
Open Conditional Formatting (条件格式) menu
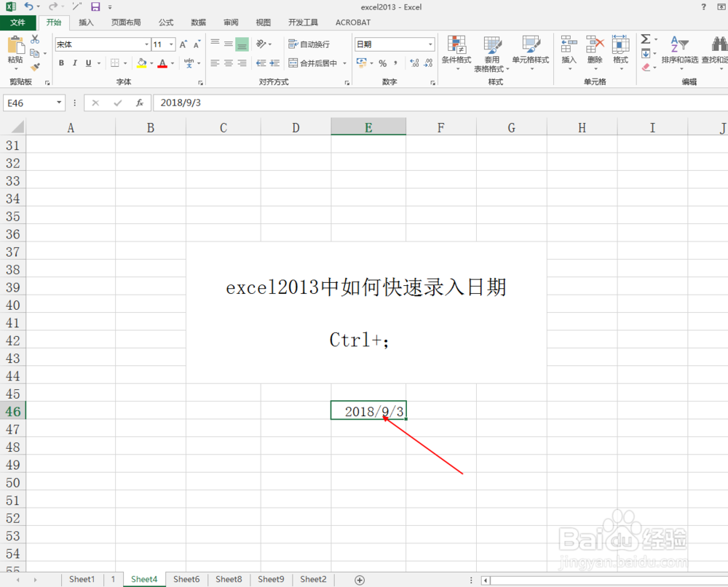coord(456,53)
